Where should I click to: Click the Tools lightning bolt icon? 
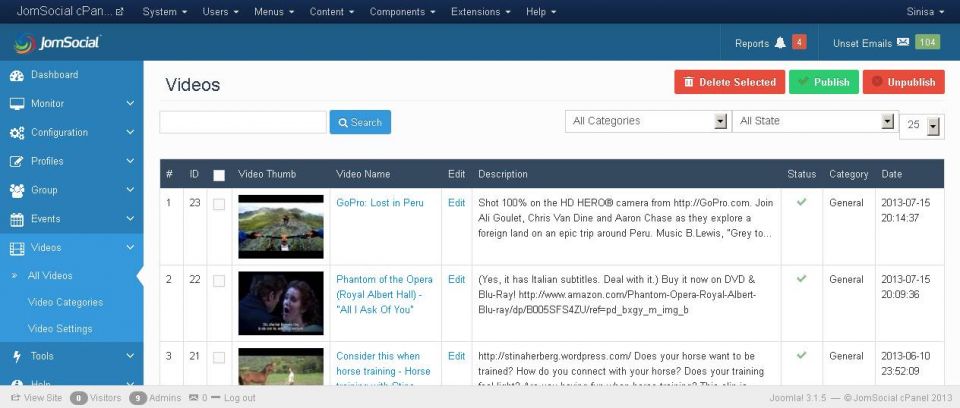[x=17, y=356]
